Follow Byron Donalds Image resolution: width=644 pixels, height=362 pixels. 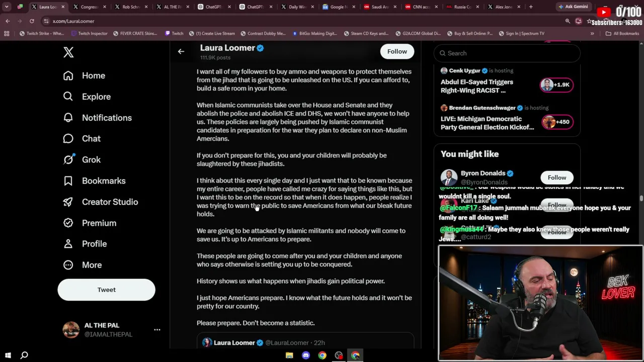pyautogui.click(x=557, y=177)
